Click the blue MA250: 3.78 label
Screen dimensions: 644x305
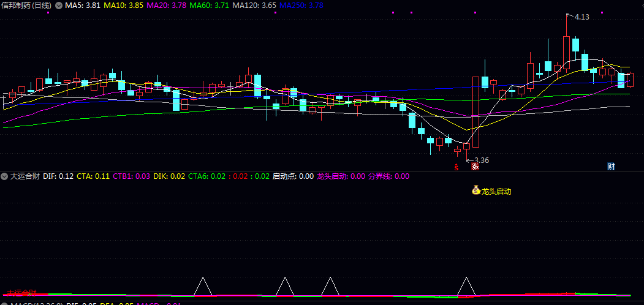[301, 6]
